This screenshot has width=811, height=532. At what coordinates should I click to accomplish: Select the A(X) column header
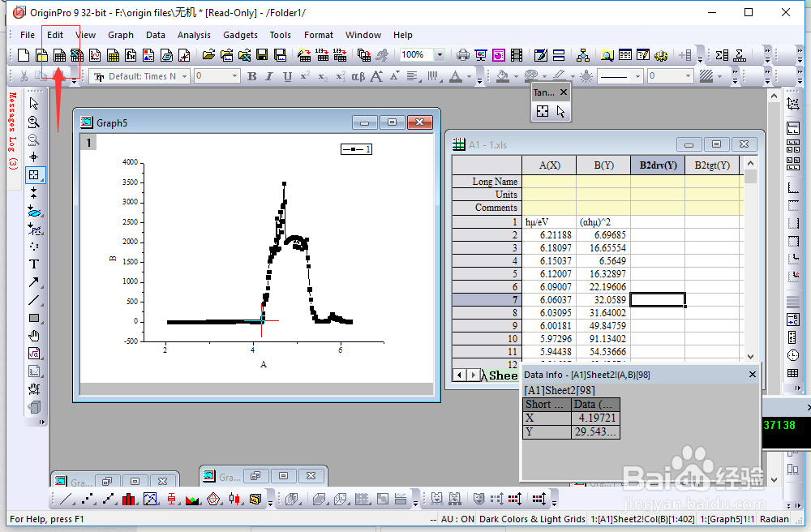pyautogui.click(x=549, y=165)
